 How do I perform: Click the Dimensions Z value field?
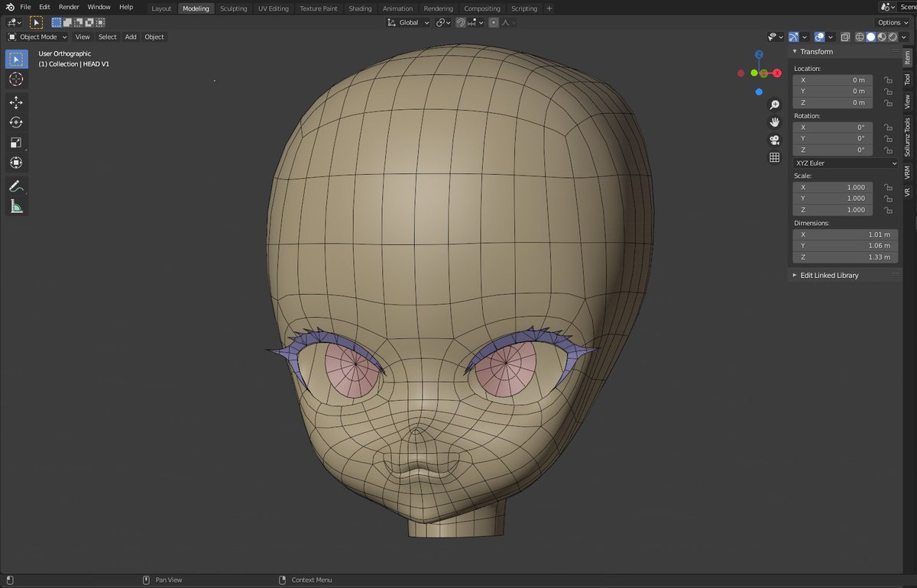point(845,257)
